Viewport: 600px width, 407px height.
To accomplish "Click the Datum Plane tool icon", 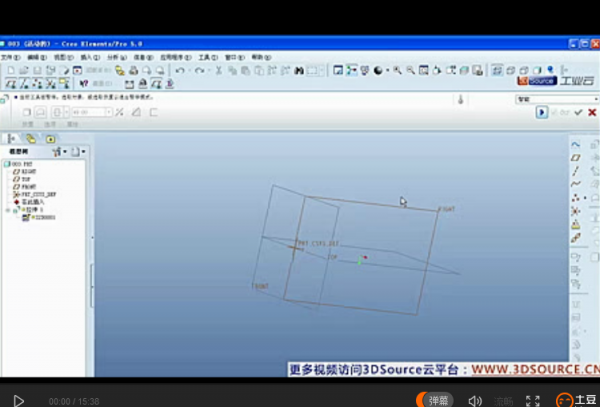I will pos(575,158).
